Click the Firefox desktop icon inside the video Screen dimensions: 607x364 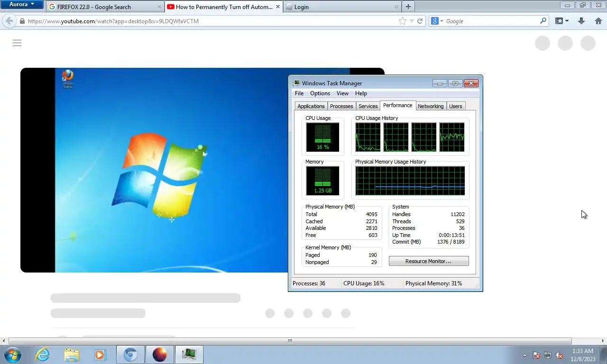(x=68, y=79)
